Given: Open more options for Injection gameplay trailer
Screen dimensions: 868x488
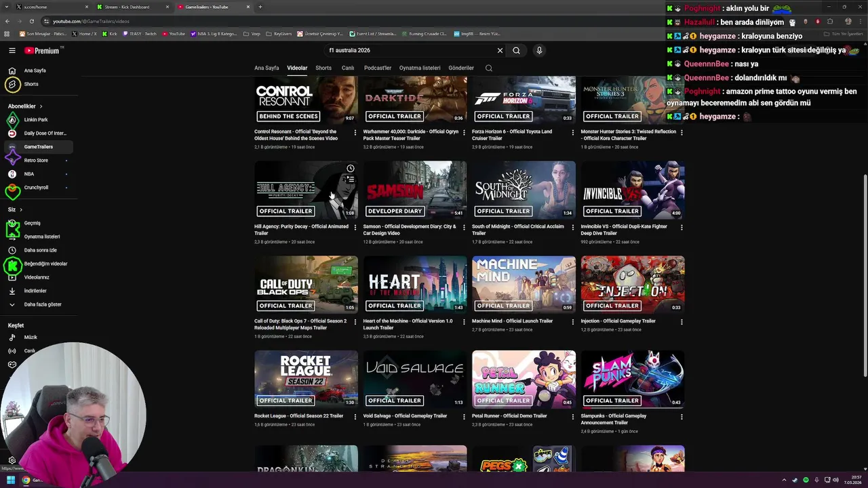Looking at the screenshot, I should (682, 322).
